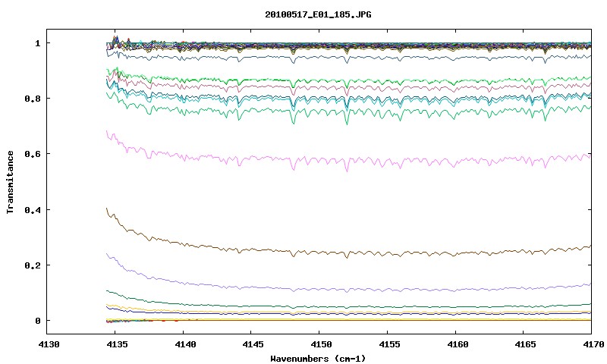
Task: Select the y-axis tick label 0.6
Action: tap(33, 154)
